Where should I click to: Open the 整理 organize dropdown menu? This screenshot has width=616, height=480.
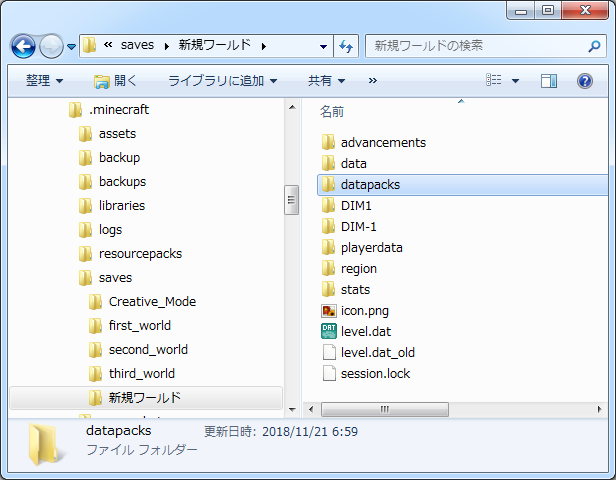point(44,80)
